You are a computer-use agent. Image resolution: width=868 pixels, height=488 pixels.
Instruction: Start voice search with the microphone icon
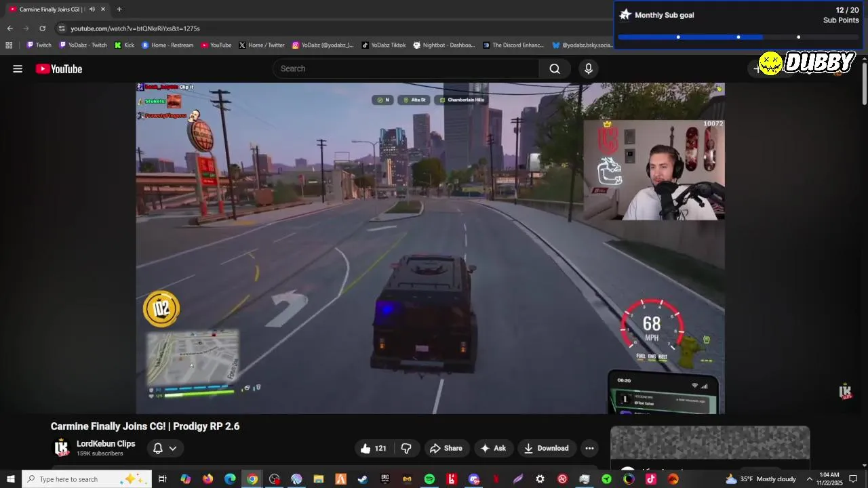coord(588,68)
